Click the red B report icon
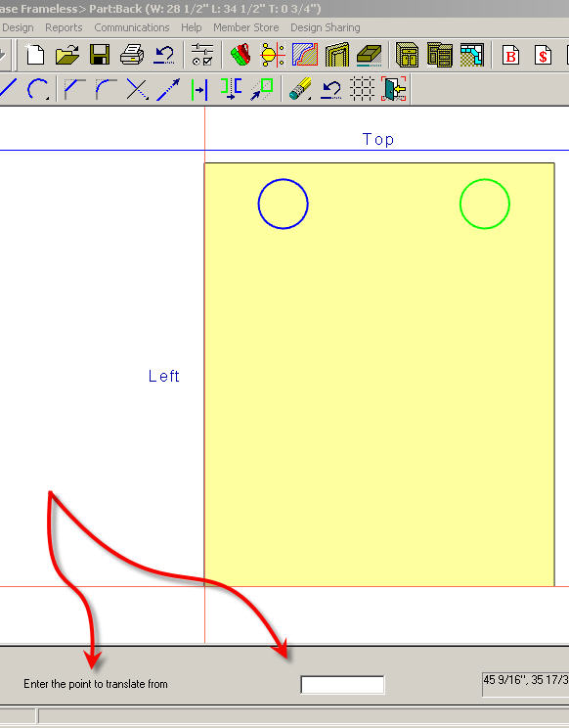Image resolution: width=569 pixels, height=728 pixels. 510,55
